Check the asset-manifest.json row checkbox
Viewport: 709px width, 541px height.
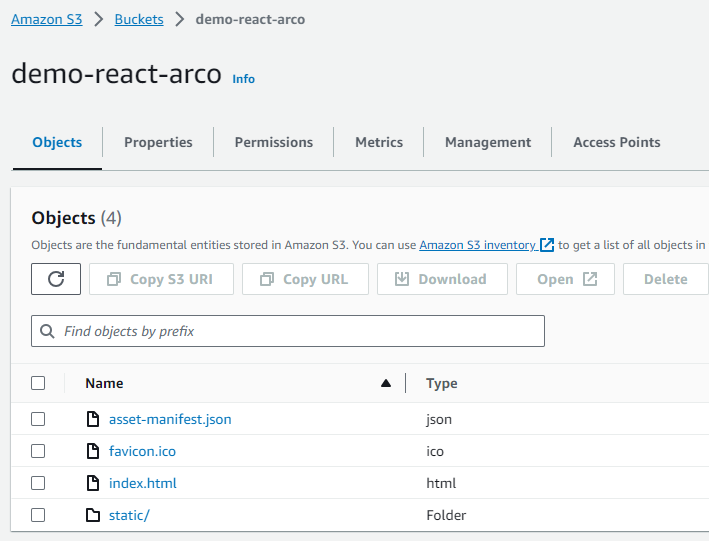pyautogui.click(x=38, y=419)
